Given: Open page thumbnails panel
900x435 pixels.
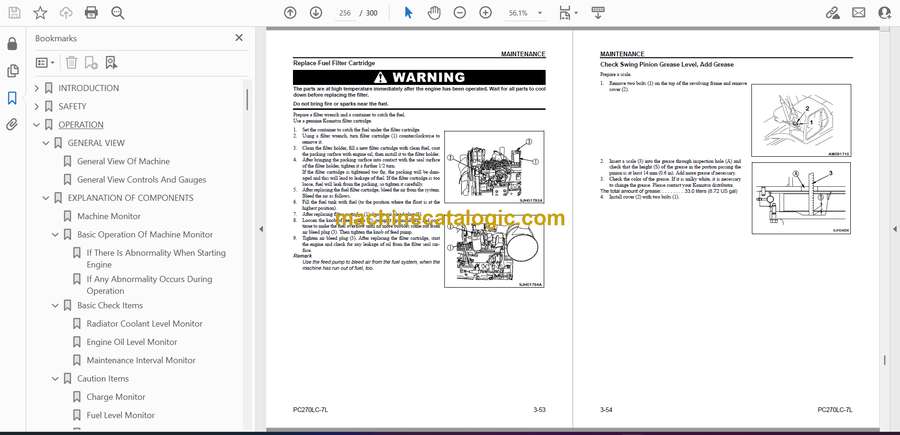Looking at the screenshot, I should (12, 71).
